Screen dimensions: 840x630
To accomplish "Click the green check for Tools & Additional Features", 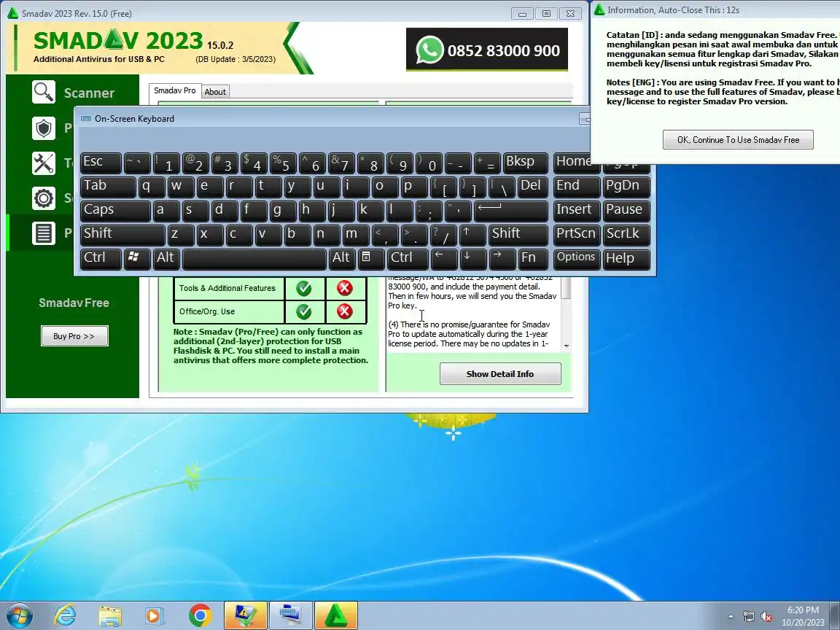I will (304, 288).
